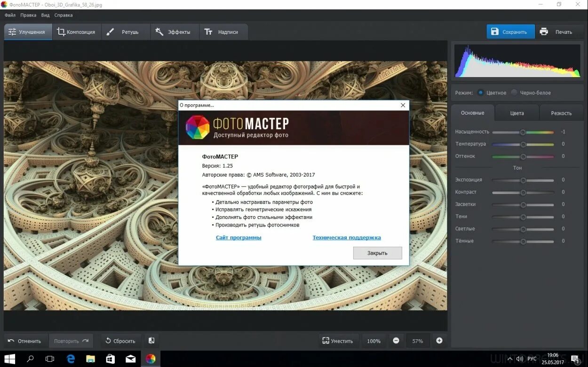Click the zoom out minus icon
Screen dimensions: 588x367
point(396,341)
